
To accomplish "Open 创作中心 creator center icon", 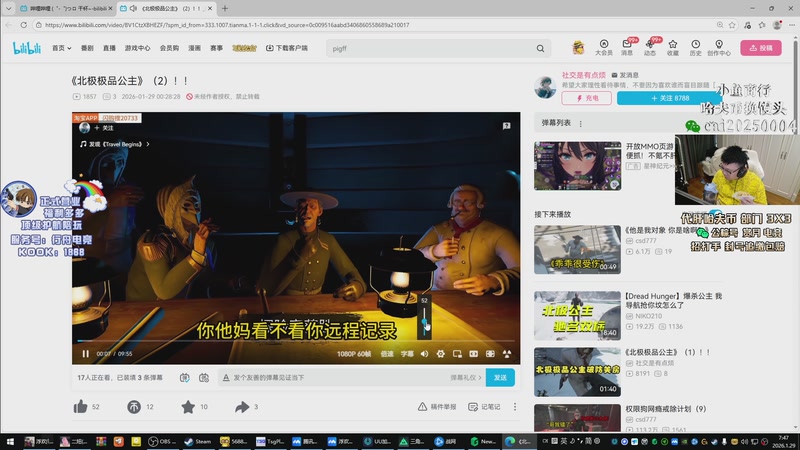I will 719,48.
